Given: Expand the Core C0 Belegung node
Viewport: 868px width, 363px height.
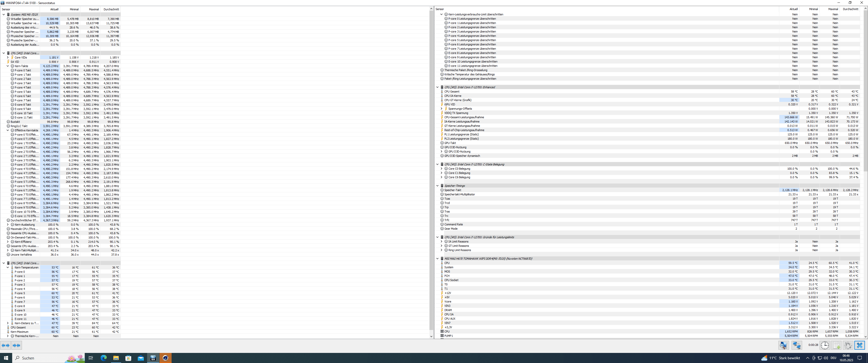Looking at the screenshot, I should click(442, 169).
